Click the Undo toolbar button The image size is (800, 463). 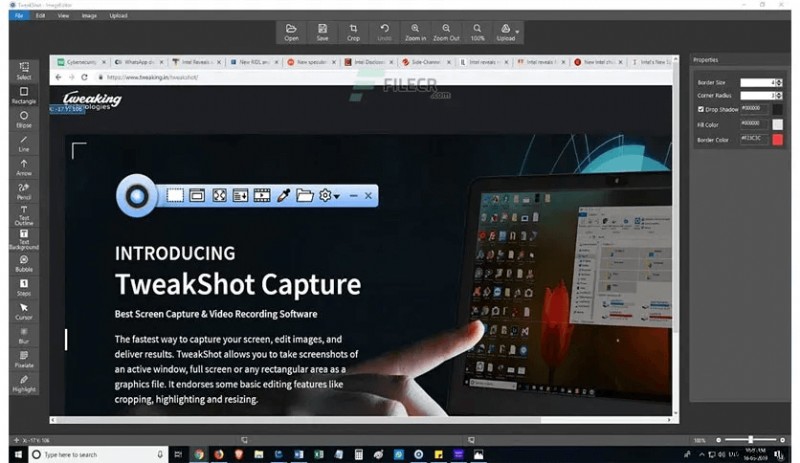coord(384,32)
